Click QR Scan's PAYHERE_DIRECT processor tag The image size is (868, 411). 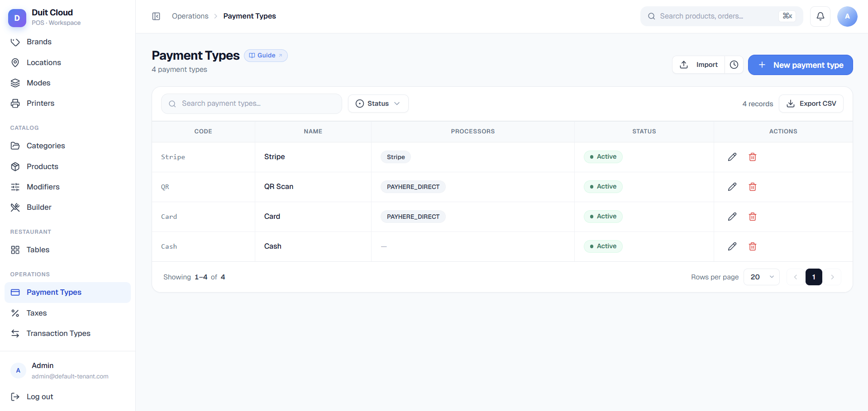pos(413,187)
